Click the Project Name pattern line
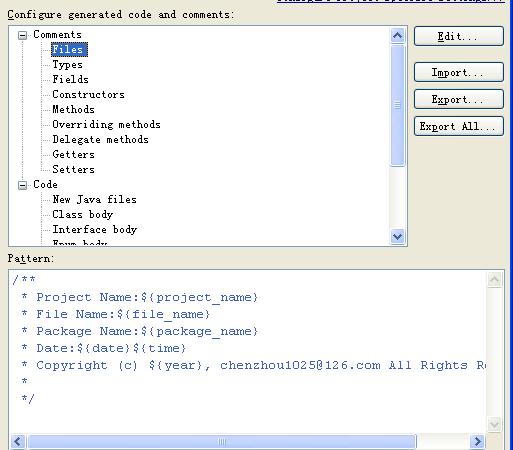 click(140, 297)
